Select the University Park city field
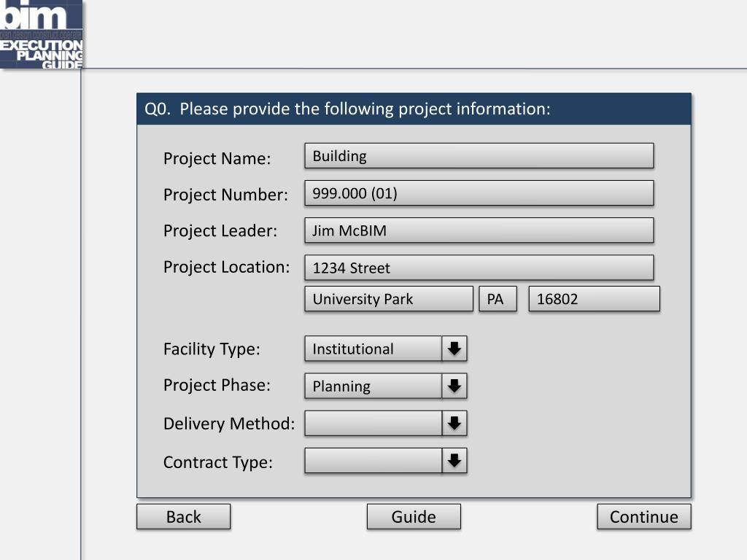Image resolution: width=747 pixels, height=560 pixels. coord(389,298)
